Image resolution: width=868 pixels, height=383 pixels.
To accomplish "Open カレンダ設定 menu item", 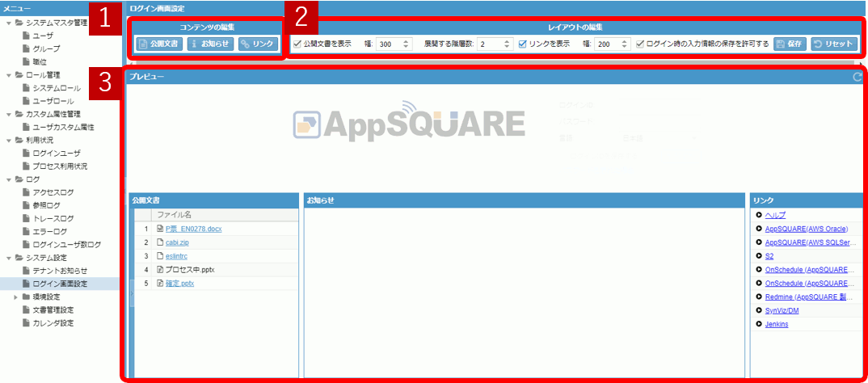I will [x=53, y=323].
